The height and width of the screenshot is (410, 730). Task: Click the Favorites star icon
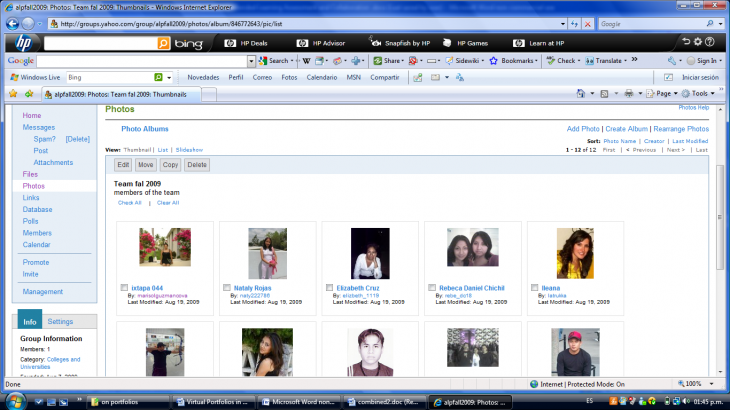13,94
